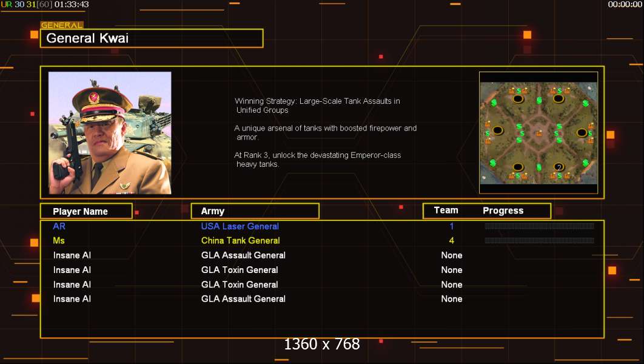644x364 pixels.
Task: Click Ms's loading progress bar
Action: click(x=539, y=240)
